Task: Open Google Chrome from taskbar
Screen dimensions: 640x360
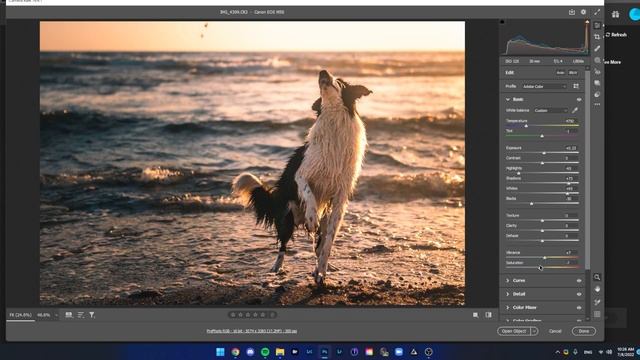Action: click(235, 352)
